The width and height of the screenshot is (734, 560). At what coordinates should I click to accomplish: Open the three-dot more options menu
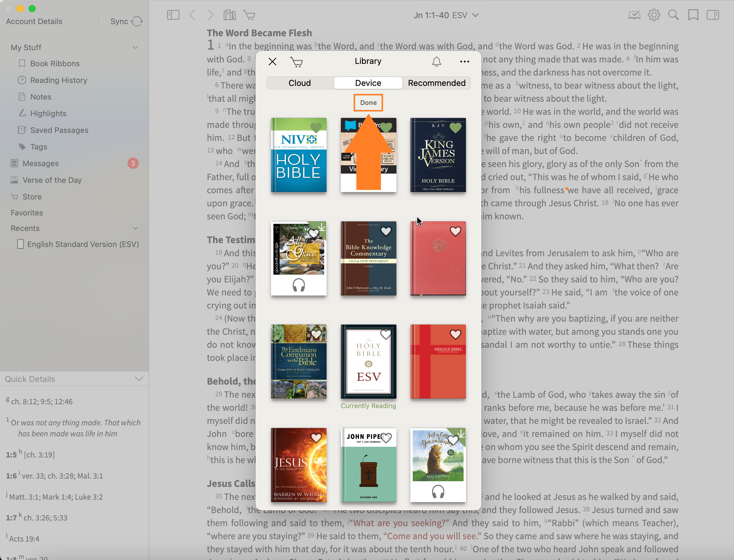pos(464,62)
